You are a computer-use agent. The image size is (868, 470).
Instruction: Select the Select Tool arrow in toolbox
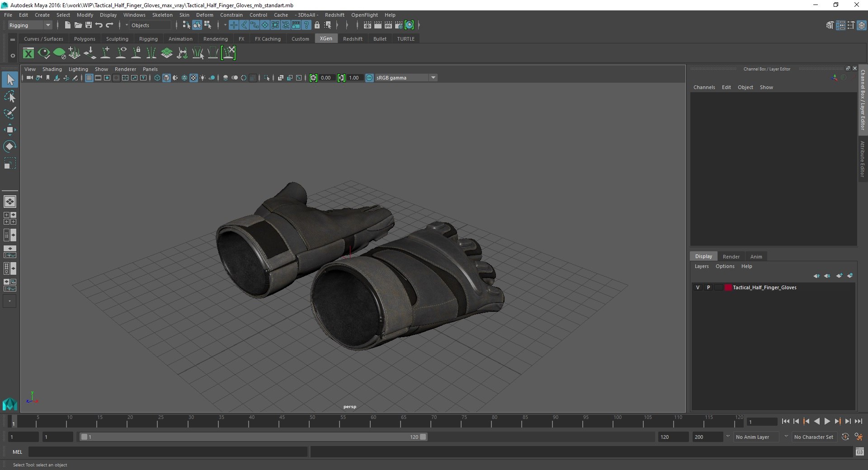pyautogui.click(x=10, y=80)
